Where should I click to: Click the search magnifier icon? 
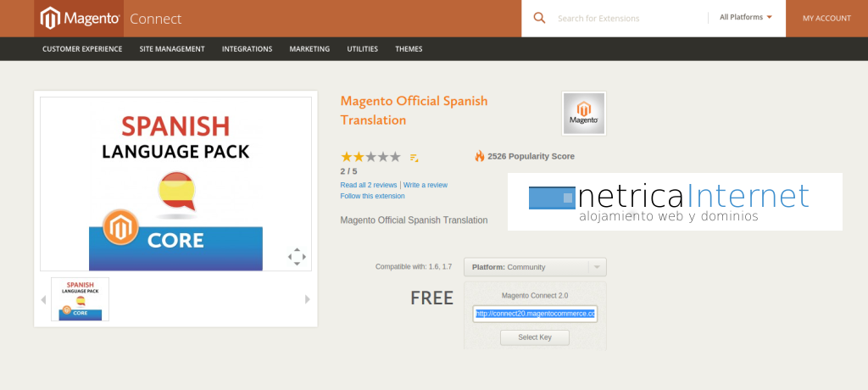[x=539, y=19]
